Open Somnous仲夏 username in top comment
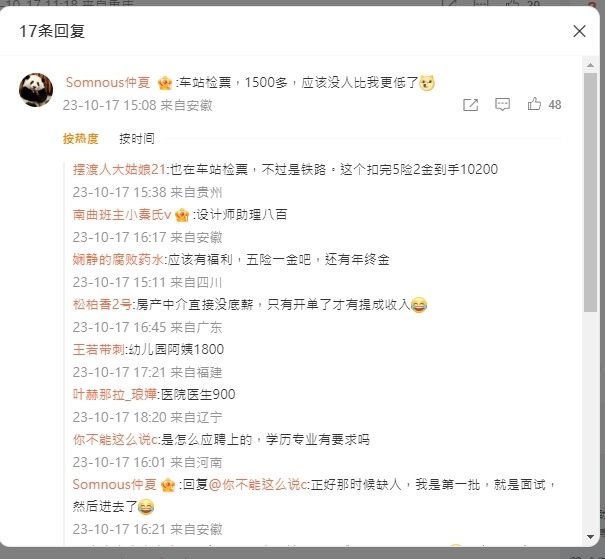 108,83
